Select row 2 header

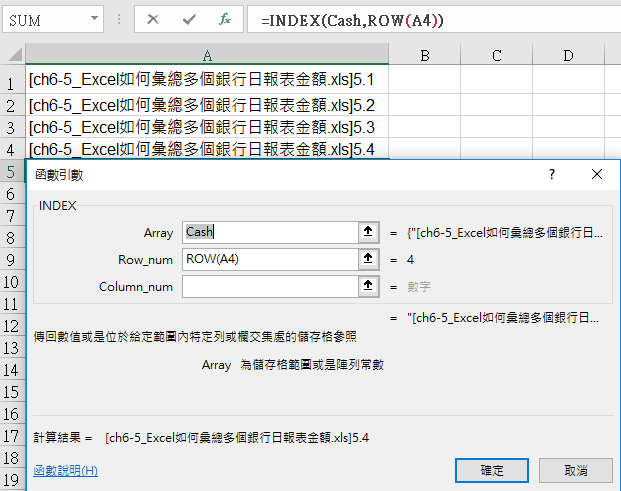[x=12, y=105]
